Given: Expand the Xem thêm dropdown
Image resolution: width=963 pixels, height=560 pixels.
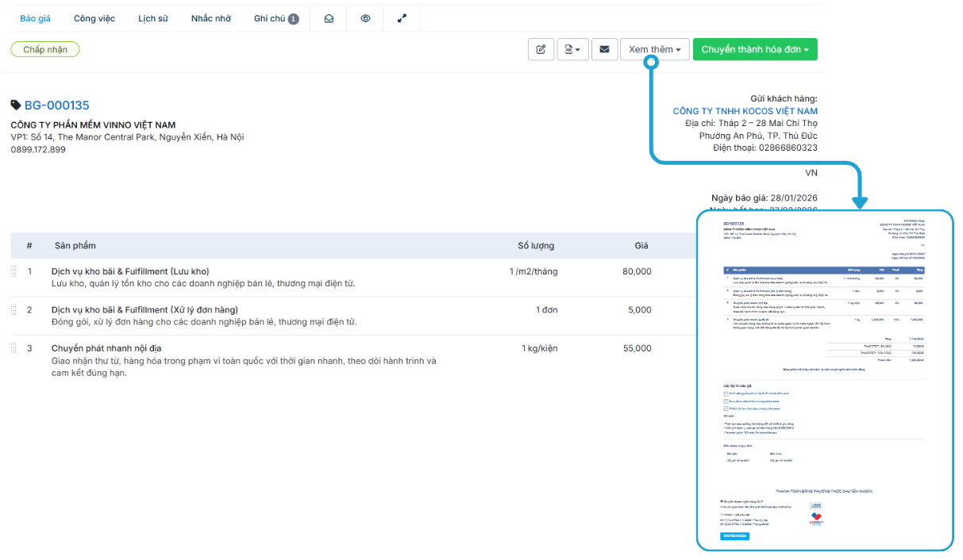Looking at the screenshot, I should coord(655,49).
